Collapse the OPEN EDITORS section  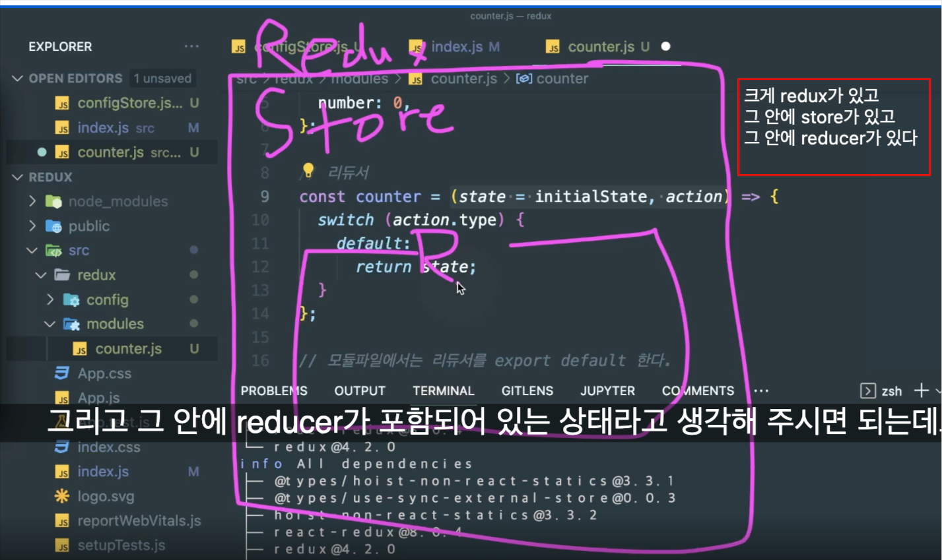pyautogui.click(x=17, y=78)
